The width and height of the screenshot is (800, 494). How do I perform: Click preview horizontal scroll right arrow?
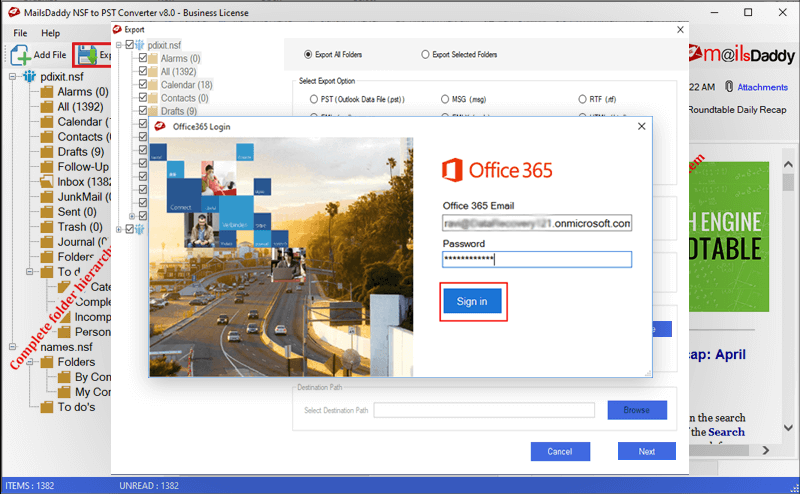coord(765,450)
